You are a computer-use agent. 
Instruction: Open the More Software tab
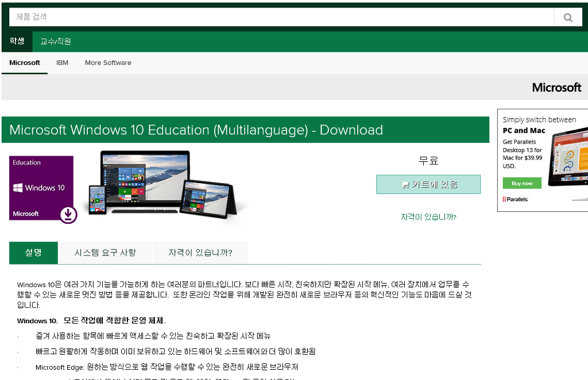pos(108,63)
